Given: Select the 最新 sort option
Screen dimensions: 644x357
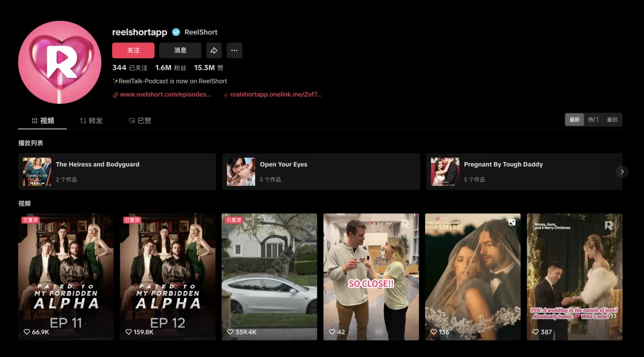Looking at the screenshot, I should 574,120.
